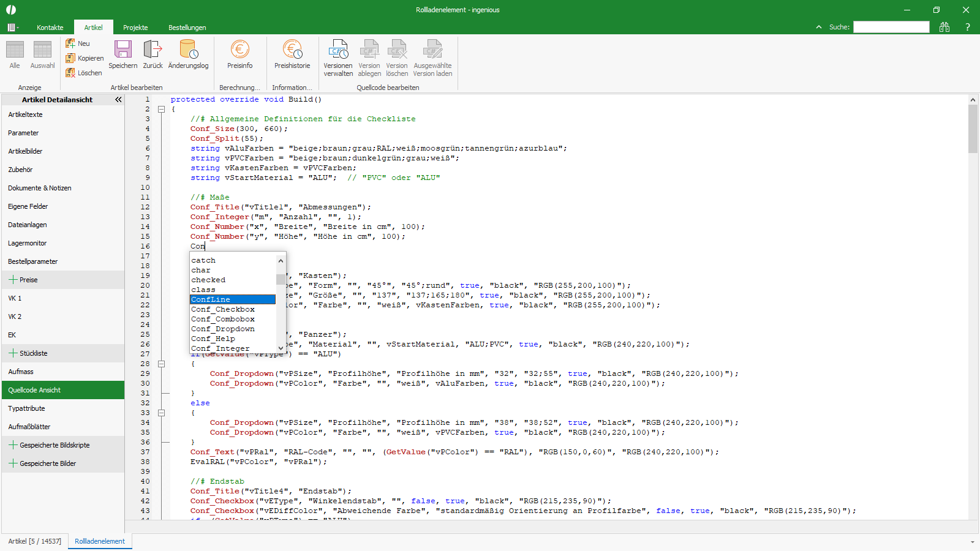
Task: Collapse the code fold at line 2
Action: click(162, 109)
